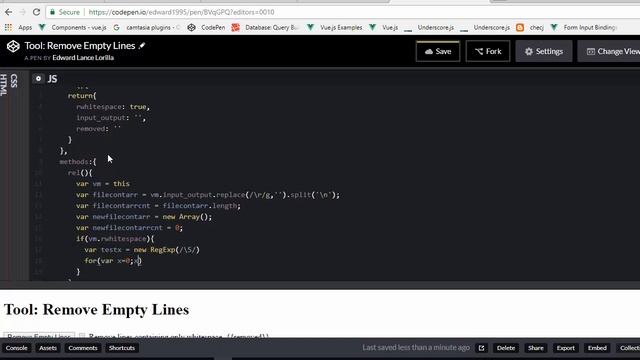
Task: Open the JS editor settings gear
Action: coord(38,78)
